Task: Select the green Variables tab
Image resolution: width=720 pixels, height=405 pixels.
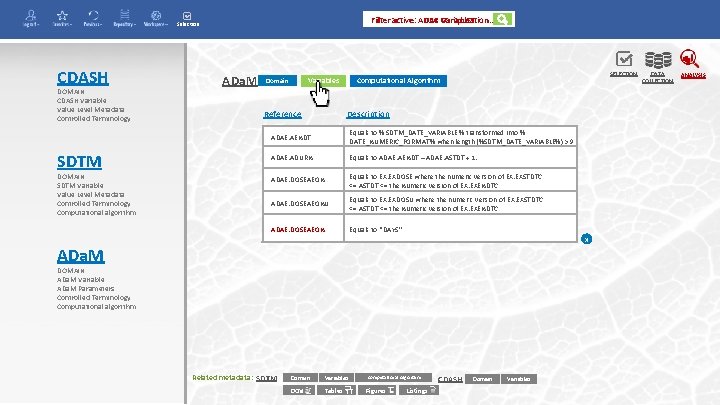Action: tap(323, 81)
